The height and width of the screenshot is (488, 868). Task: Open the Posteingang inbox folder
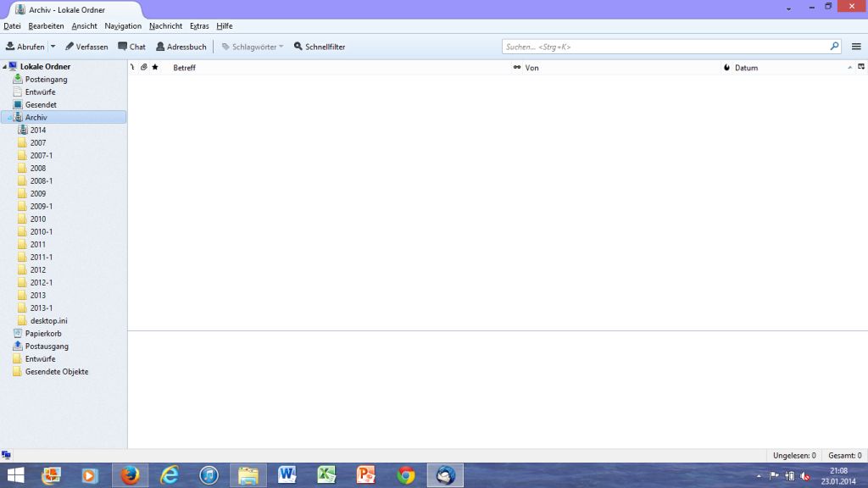(x=46, y=79)
